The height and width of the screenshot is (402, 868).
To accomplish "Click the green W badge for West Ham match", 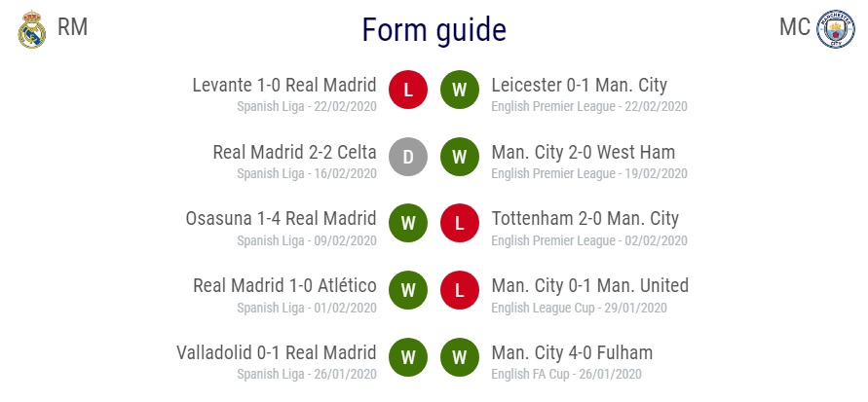I will 460,157.
